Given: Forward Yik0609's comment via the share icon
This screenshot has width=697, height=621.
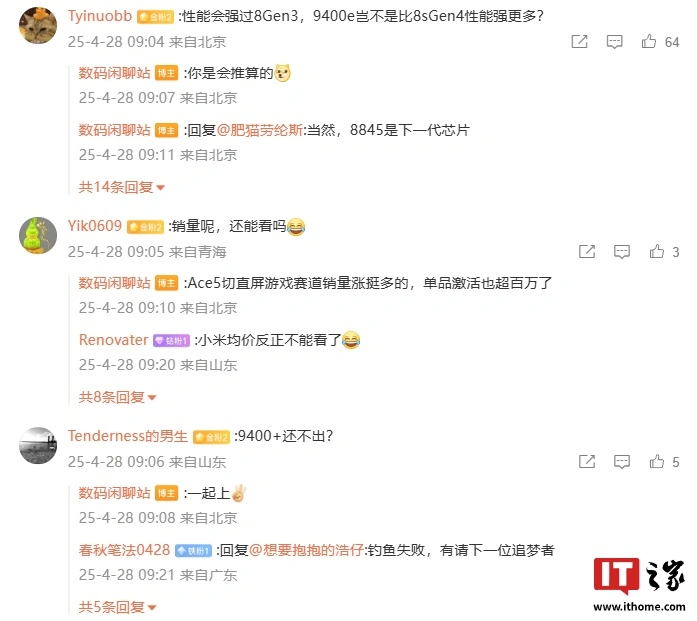Looking at the screenshot, I should (587, 252).
